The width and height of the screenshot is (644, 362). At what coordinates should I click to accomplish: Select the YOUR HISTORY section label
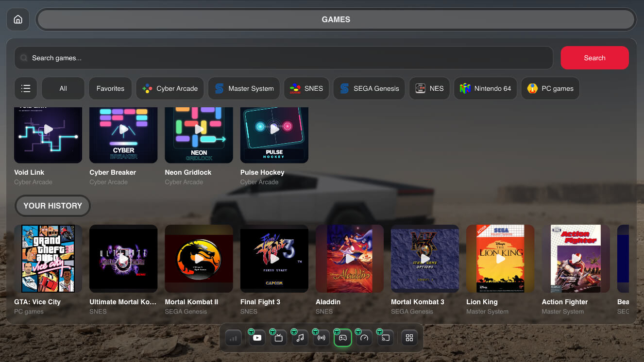53,206
